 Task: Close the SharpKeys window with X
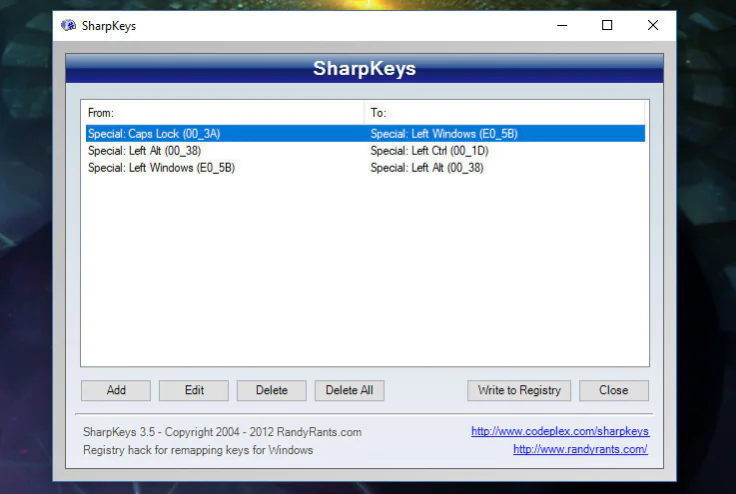(653, 25)
